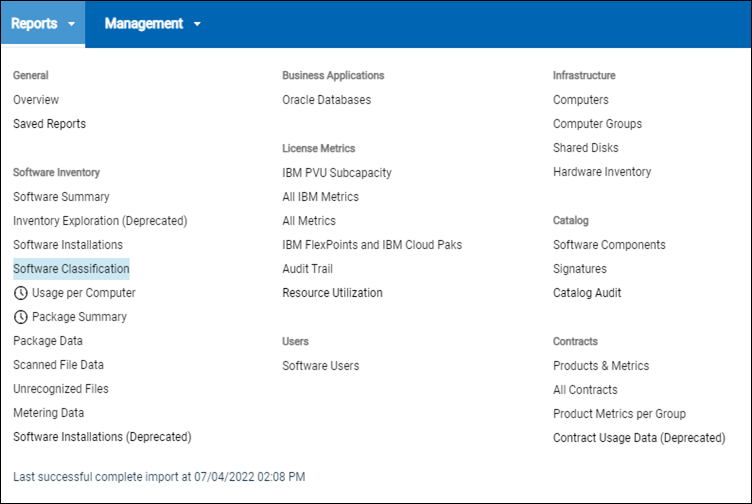Viewport: 752px width, 504px height.
Task: Open the Hardware Inventory report
Action: [x=602, y=172]
